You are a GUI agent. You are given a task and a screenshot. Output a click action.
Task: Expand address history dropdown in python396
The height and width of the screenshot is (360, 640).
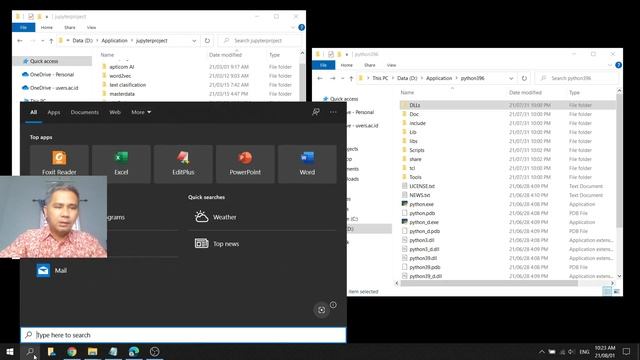click(x=511, y=78)
